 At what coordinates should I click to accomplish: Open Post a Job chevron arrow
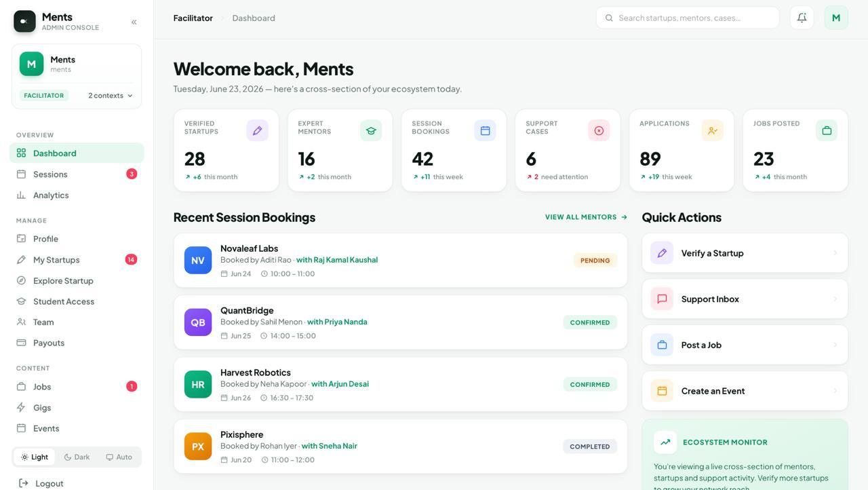(x=835, y=345)
